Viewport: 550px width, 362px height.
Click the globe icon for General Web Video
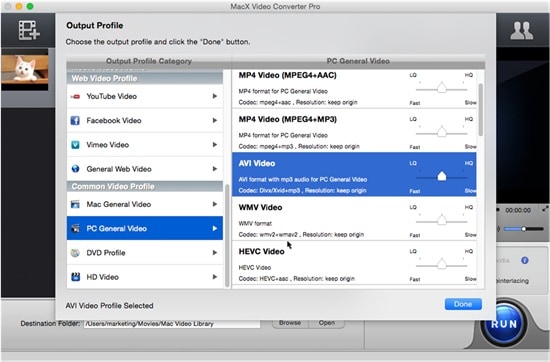75,169
